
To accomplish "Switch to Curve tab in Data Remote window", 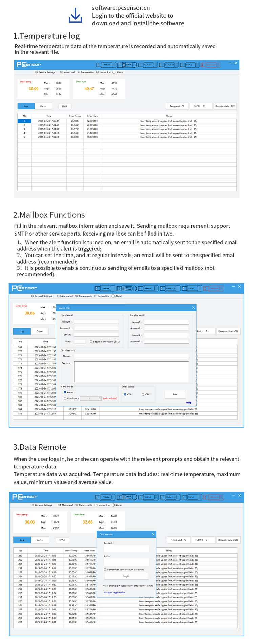I will (40, 540).
